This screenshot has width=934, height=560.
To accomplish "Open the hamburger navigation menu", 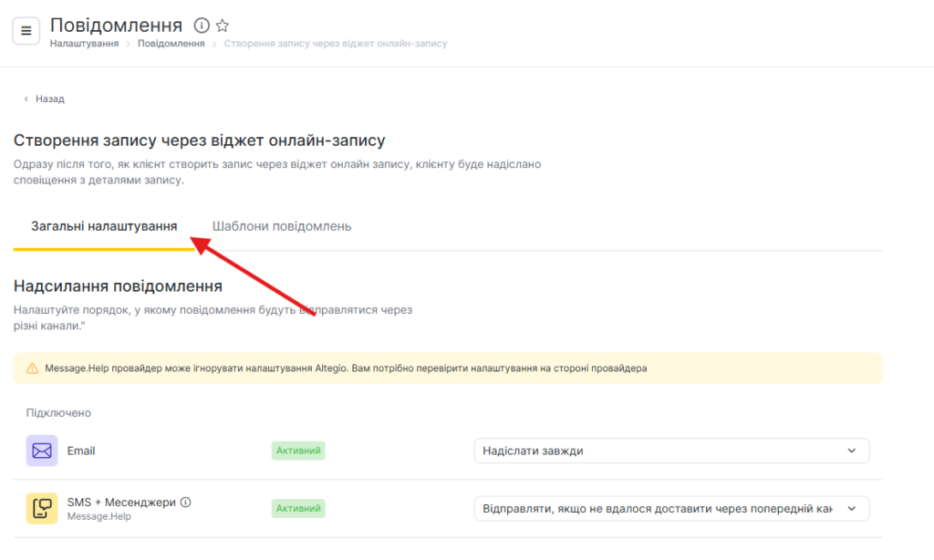I will pyautogui.click(x=26, y=30).
